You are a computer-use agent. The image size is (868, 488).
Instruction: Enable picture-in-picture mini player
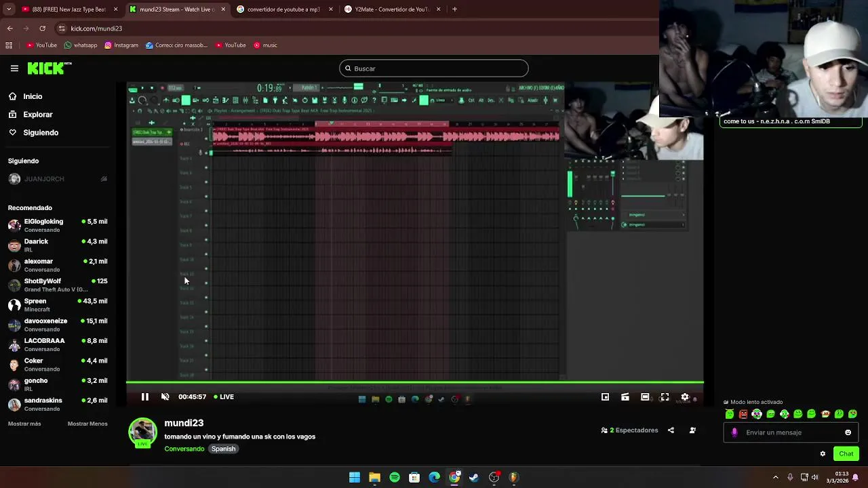(x=605, y=397)
